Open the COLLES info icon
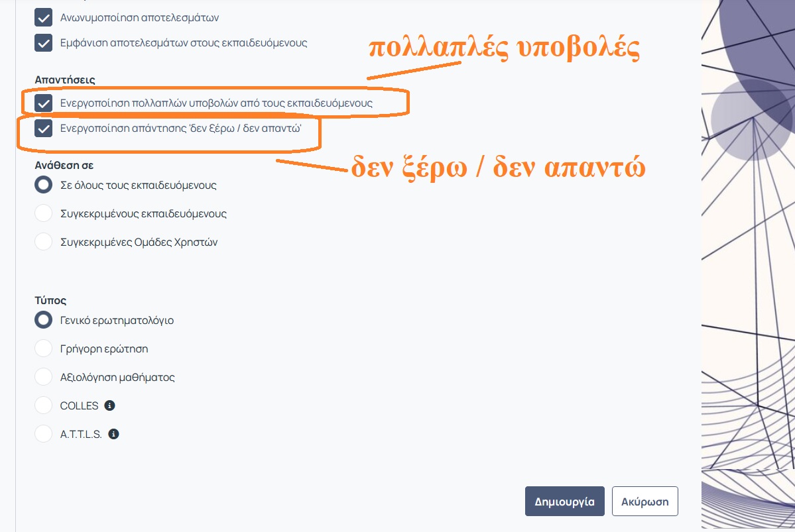The height and width of the screenshot is (532, 795). (110, 405)
